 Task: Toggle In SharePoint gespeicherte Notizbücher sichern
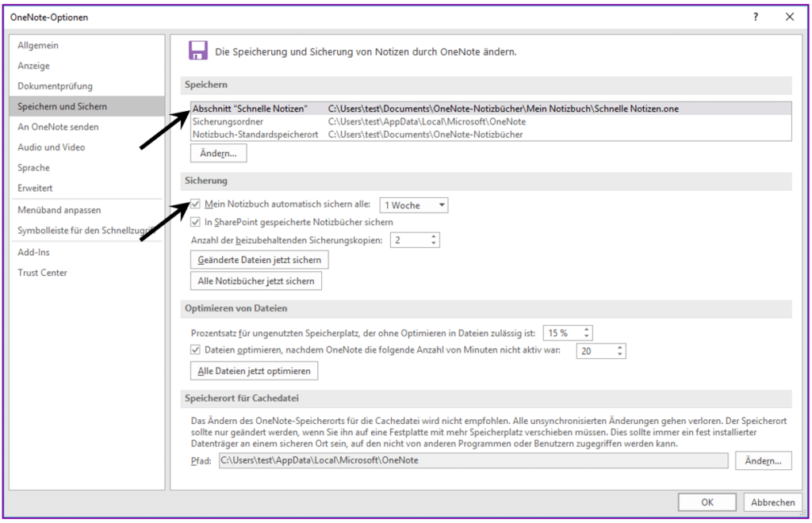195,222
